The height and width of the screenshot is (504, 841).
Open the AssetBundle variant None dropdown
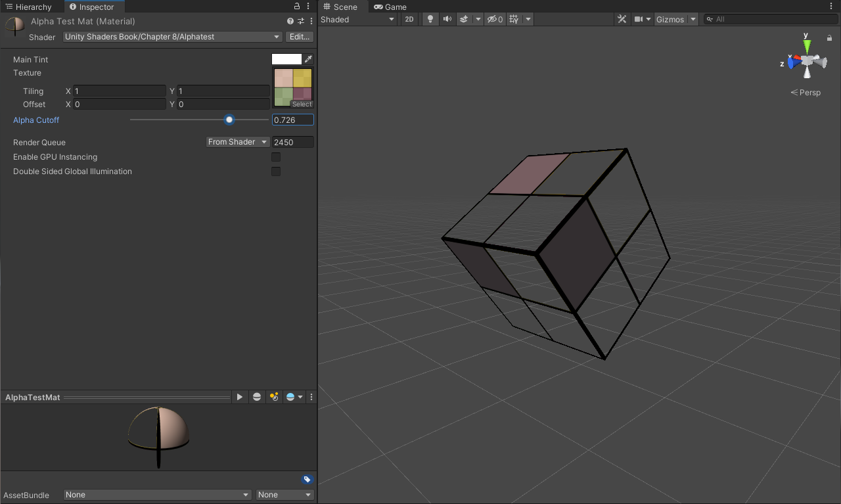click(x=285, y=495)
